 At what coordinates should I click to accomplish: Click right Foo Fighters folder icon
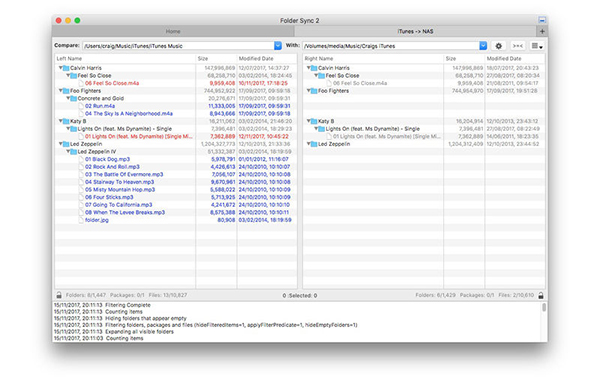click(x=314, y=91)
